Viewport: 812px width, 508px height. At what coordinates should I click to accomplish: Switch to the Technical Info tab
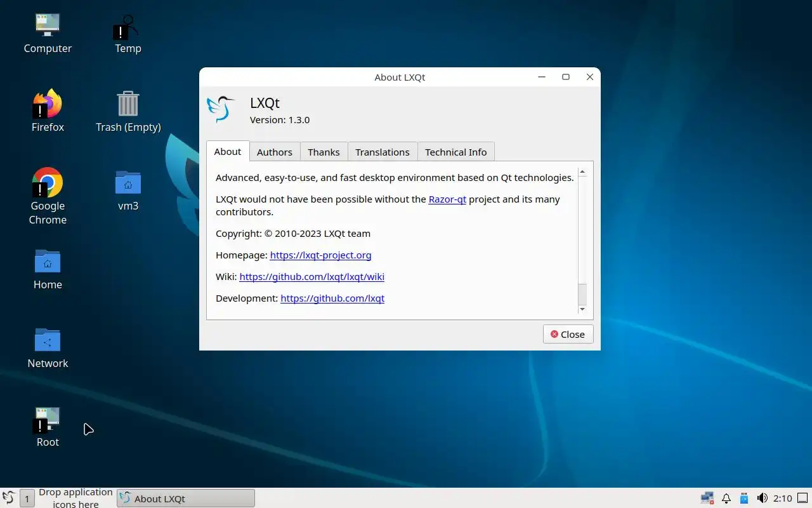456,152
